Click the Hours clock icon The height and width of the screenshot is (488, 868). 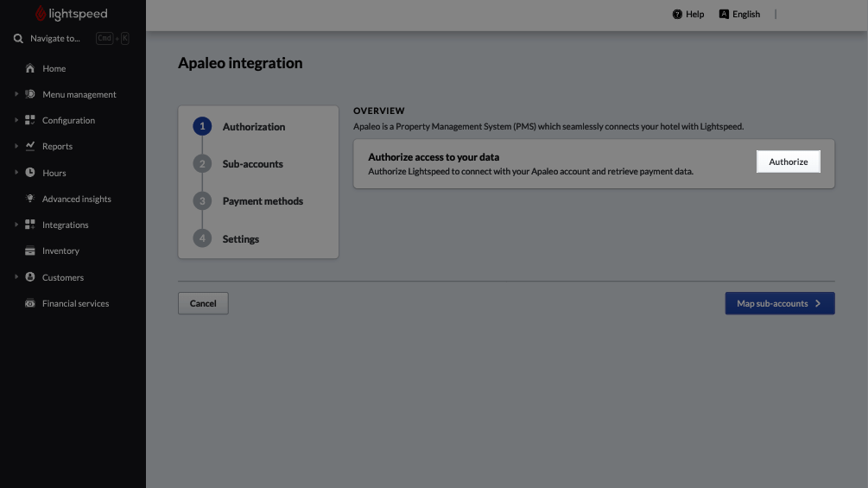[30, 173]
